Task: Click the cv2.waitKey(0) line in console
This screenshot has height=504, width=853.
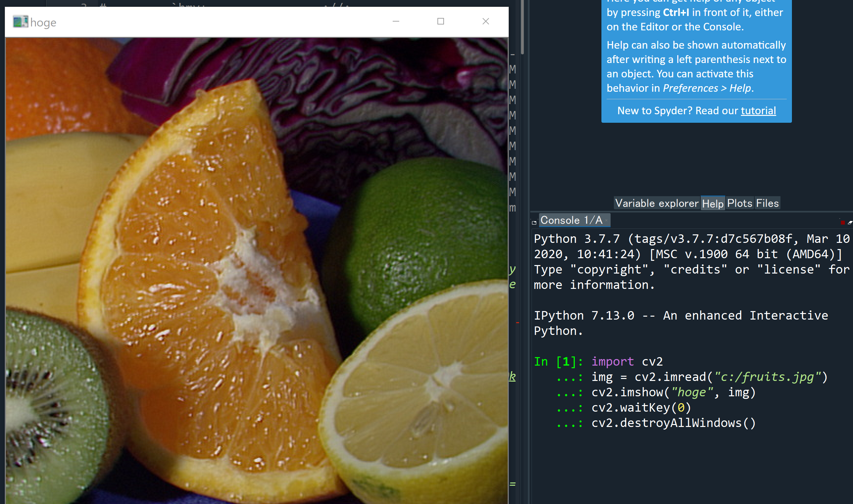Action: pyautogui.click(x=641, y=408)
